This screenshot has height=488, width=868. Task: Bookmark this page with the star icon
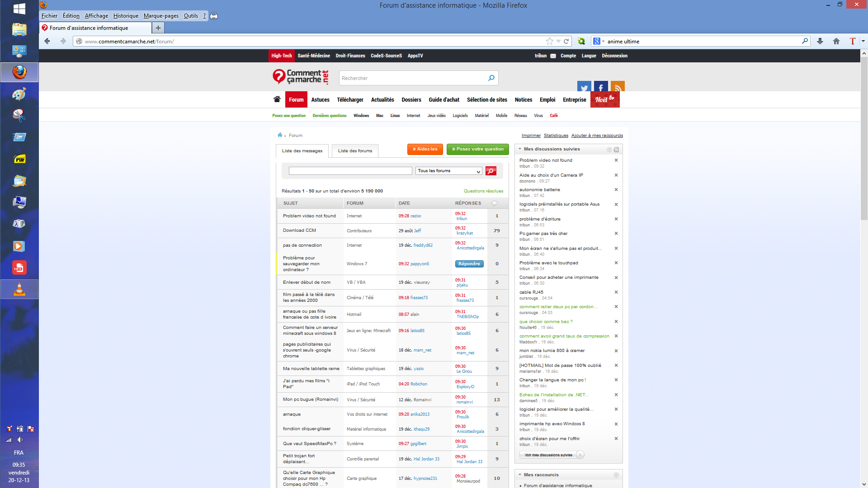tap(549, 41)
